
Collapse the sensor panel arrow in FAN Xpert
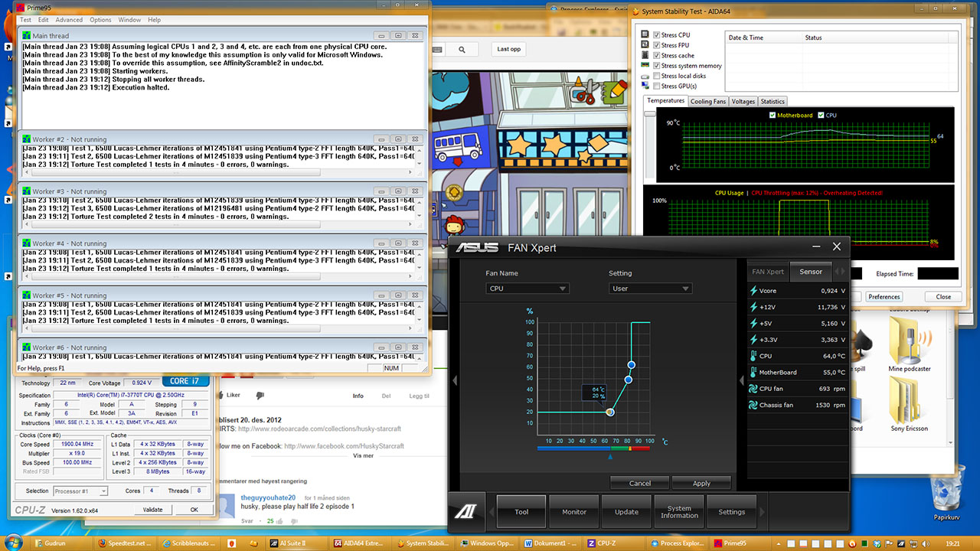point(741,380)
